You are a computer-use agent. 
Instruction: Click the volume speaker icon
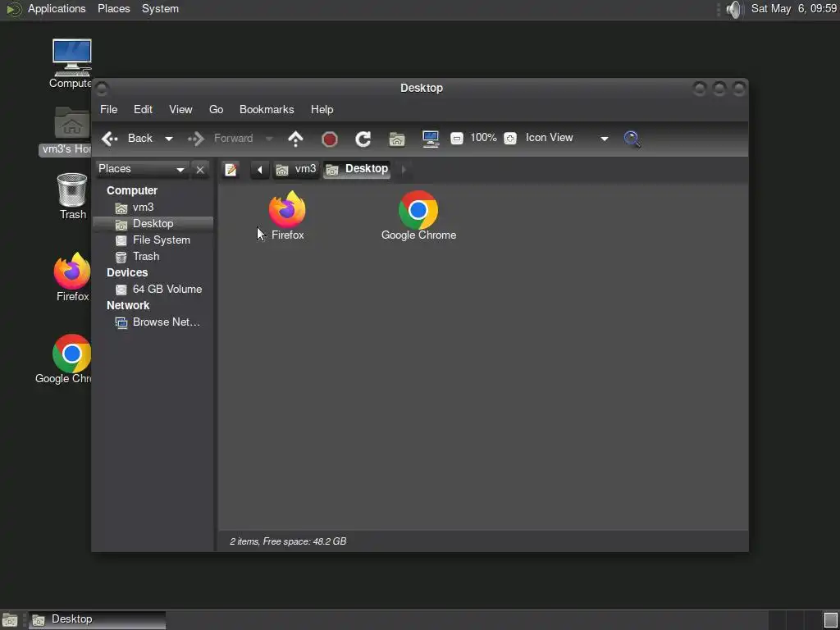[x=735, y=9]
